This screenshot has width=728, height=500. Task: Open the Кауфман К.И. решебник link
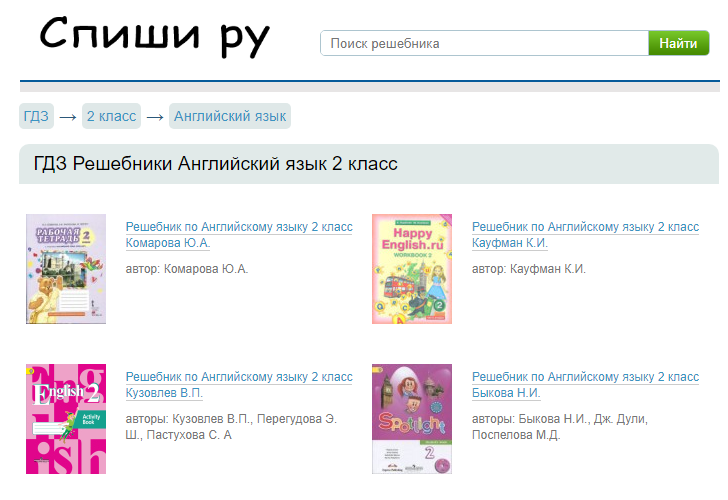click(585, 234)
